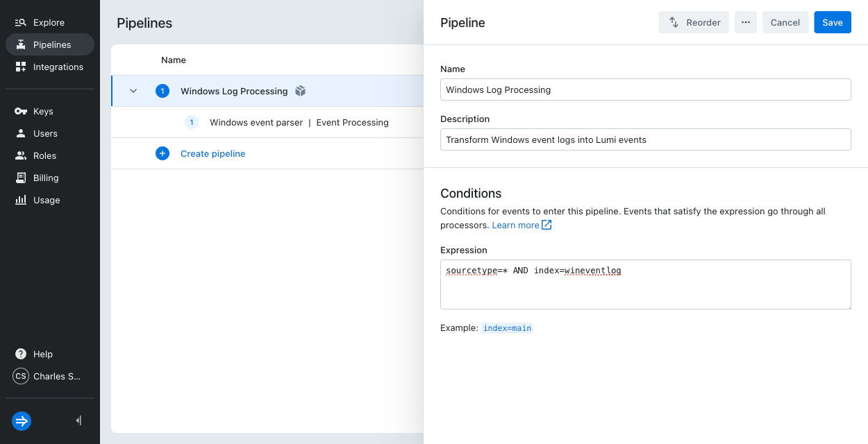Click Create pipeline link
868x444 pixels.
tap(212, 154)
